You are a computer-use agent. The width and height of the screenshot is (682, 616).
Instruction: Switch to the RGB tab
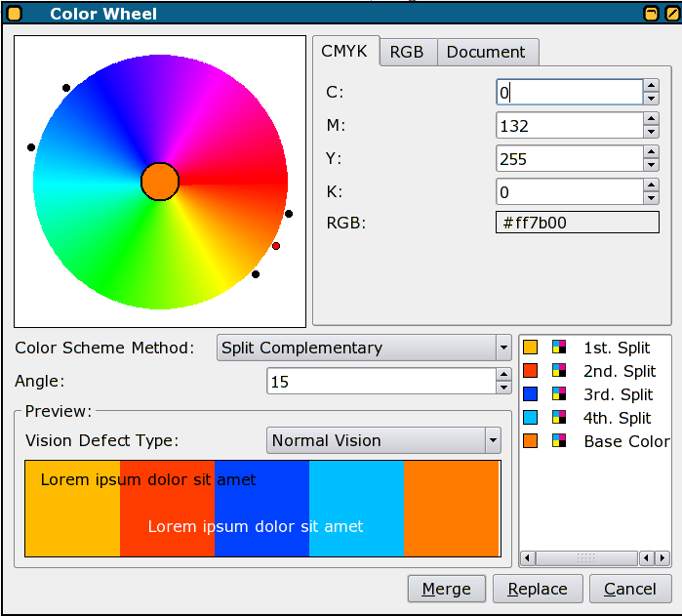pos(407,53)
